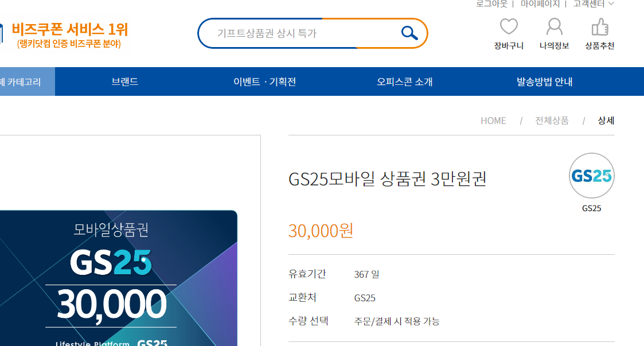The height and width of the screenshot is (346, 644).
Task: Click the 주문/결제 시 적용 가능 text
Action: [x=397, y=321]
